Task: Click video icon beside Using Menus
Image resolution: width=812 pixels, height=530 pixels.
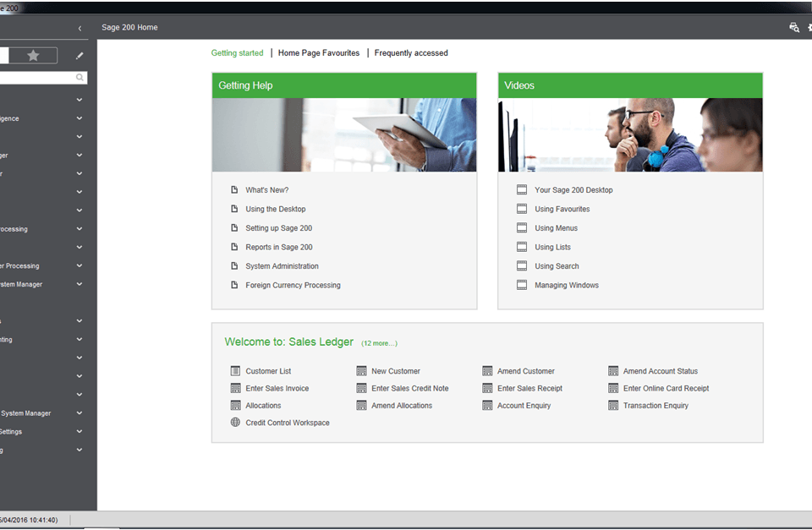Action: (522, 227)
